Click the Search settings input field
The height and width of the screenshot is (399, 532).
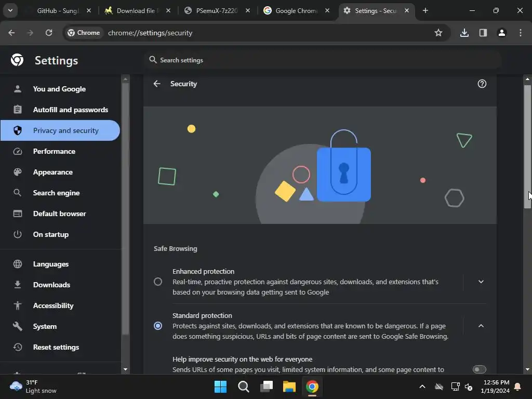point(322,60)
